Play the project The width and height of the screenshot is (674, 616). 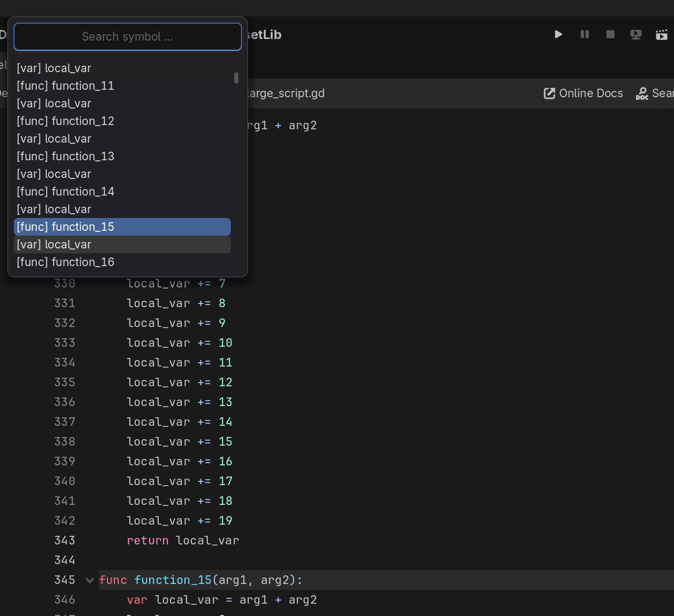tap(559, 34)
